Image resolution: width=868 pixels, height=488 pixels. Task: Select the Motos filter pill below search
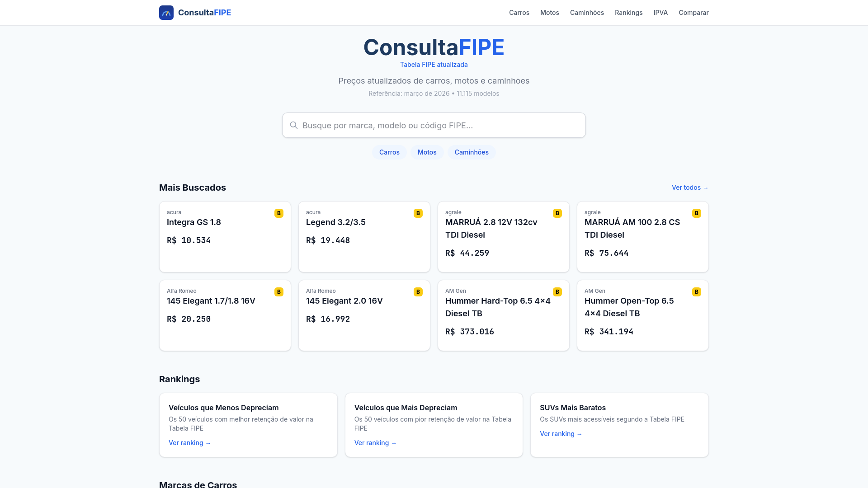[427, 152]
